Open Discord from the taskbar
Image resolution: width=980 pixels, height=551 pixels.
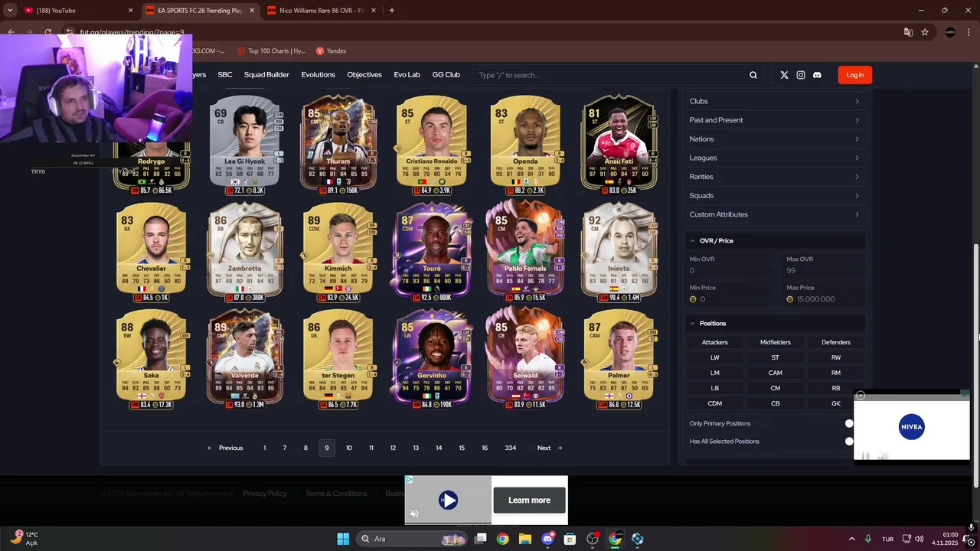[547, 539]
